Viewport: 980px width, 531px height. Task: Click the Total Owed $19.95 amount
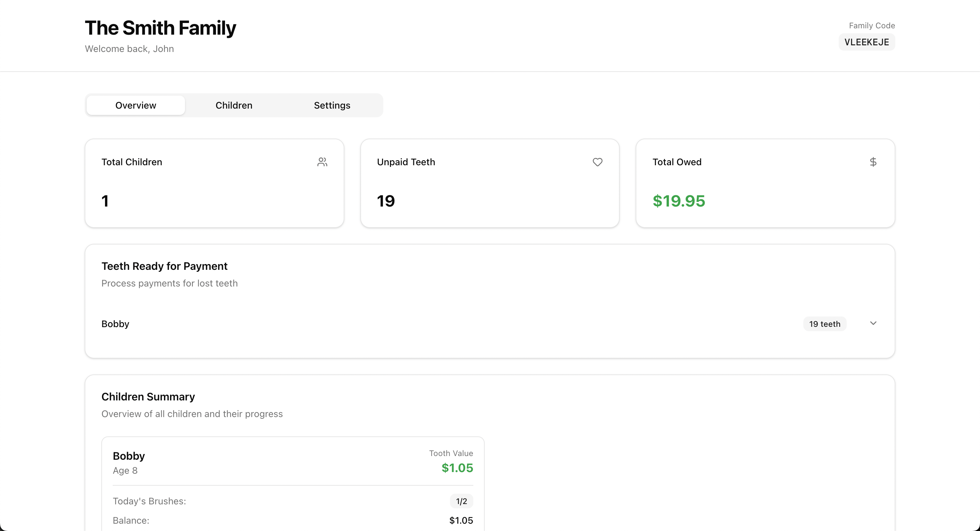[678, 201]
